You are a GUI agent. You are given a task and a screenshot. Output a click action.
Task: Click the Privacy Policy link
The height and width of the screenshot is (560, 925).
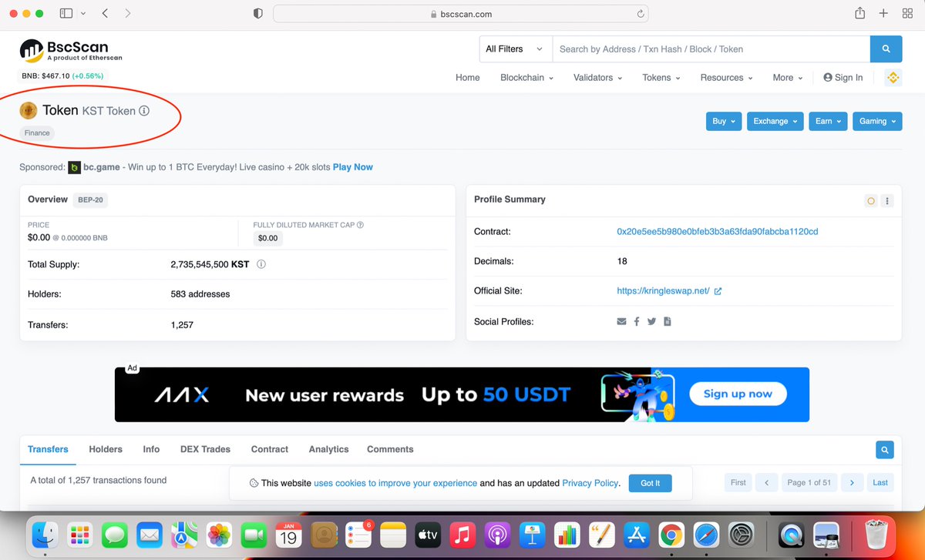(590, 483)
